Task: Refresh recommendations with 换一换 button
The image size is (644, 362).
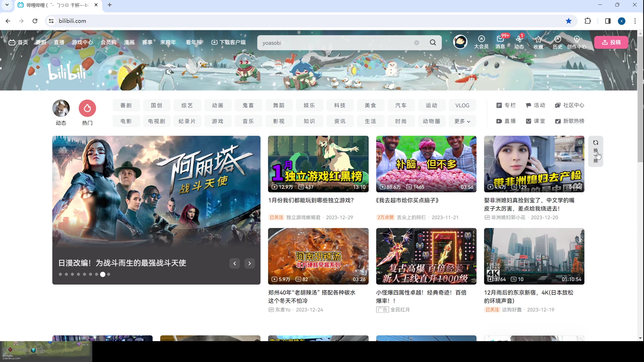Action: tap(595, 151)
